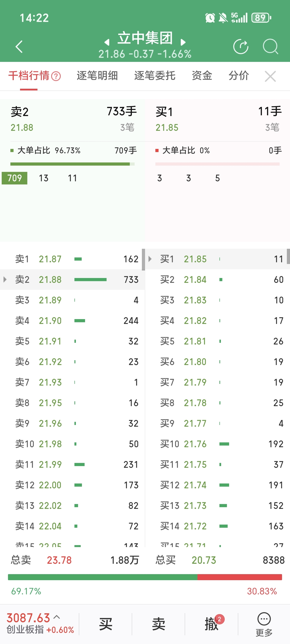Tap the alarm clock status icon
The width and height of the screenshot is (290, 644).
[210, 18]
